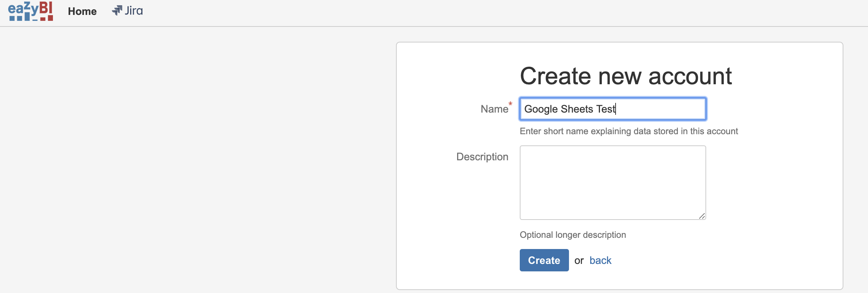Open the Jira text menu item
The height and width of the screenshot is (293, 868).
[133, 11]
